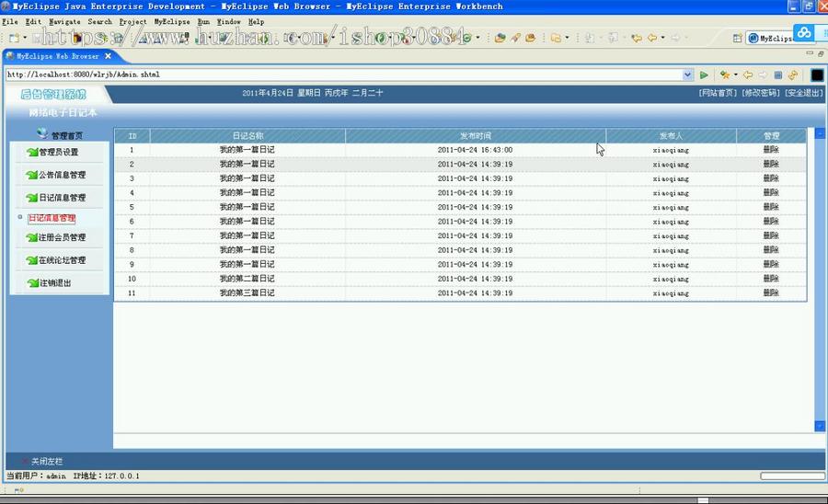Click the folder toolbar icon with dropdown
This screenshot has height=504, width=828.
556,38
